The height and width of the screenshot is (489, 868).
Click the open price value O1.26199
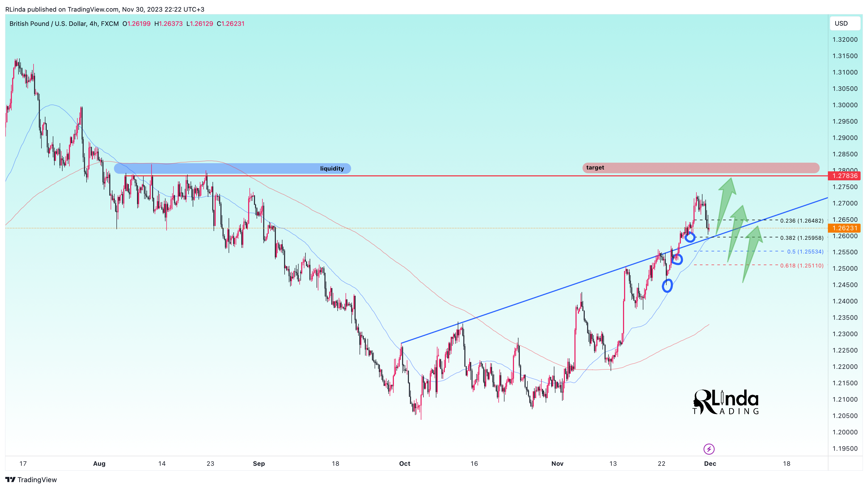tap(136, 23)
